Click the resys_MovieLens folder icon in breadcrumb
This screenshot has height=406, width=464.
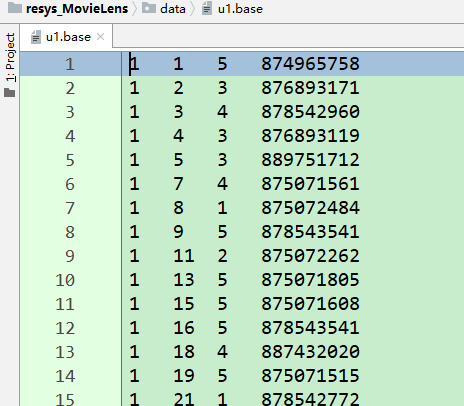click(15, 8)
